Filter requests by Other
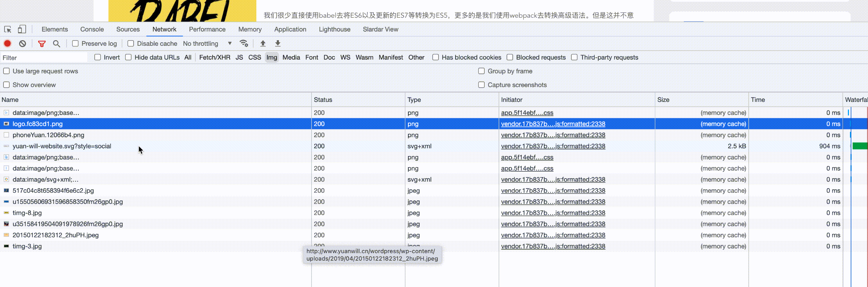 [x=416, y=58]
